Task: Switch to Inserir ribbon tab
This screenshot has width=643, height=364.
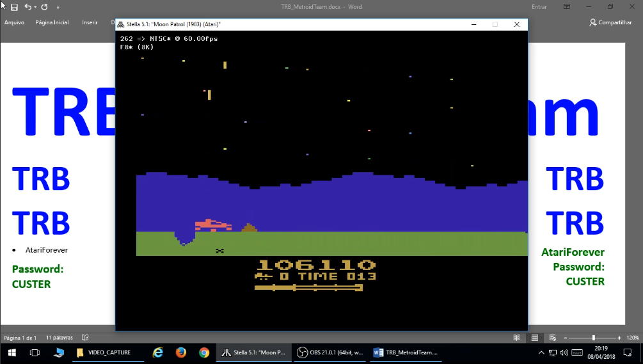Action: click(90, 22)
